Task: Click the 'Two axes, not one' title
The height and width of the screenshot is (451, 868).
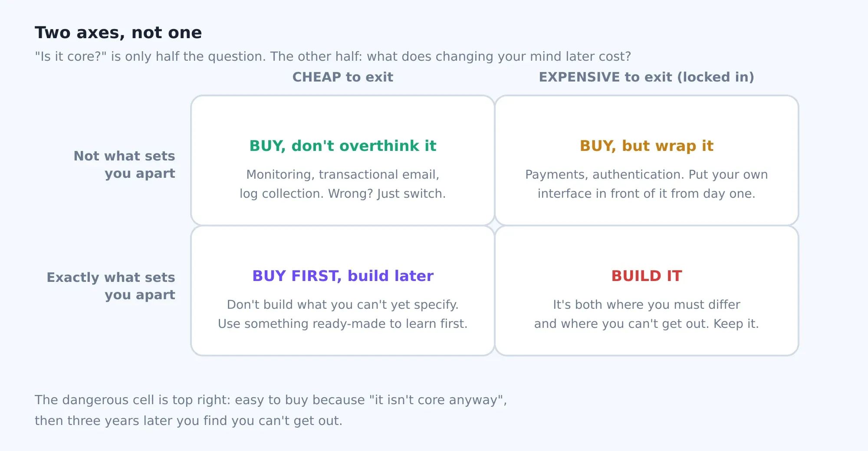Action: (x=118, y=33)
